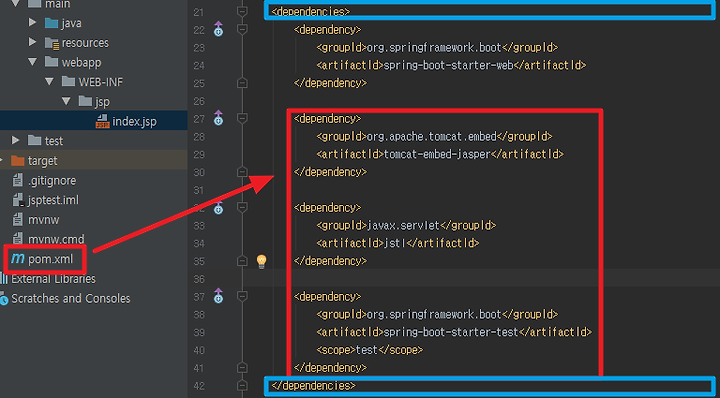Open the index.jsp file
Viewport: 720px width, 398px height.
(x=134, y=122)
